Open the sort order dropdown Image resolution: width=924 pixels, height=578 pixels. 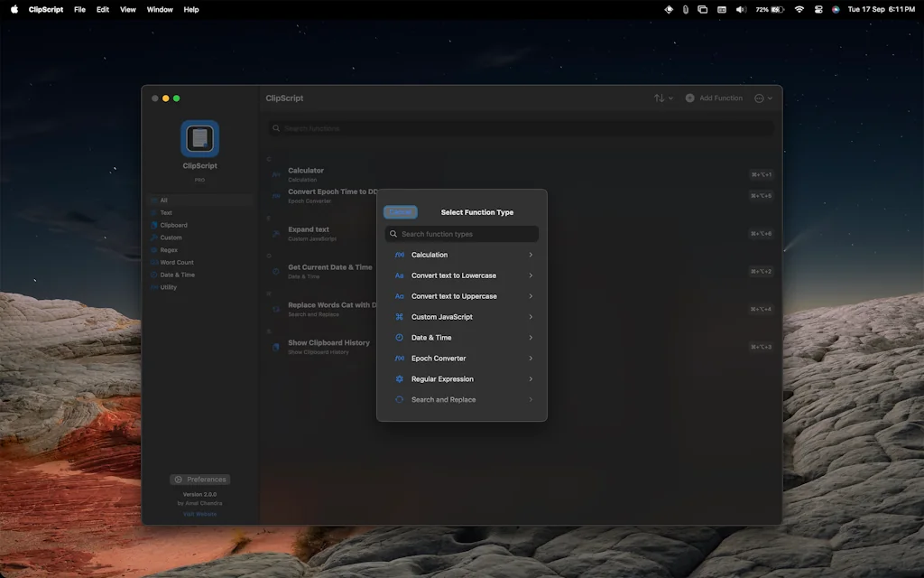(662, 98)
